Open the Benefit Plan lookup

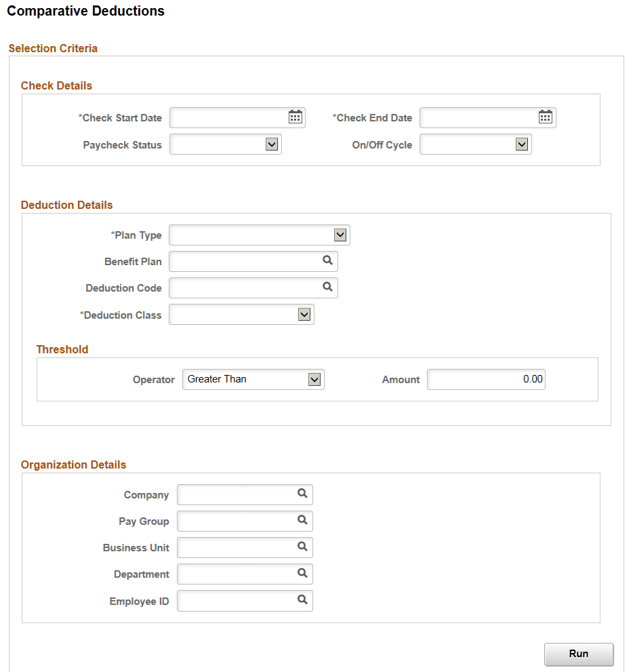[x=327, y=261]
